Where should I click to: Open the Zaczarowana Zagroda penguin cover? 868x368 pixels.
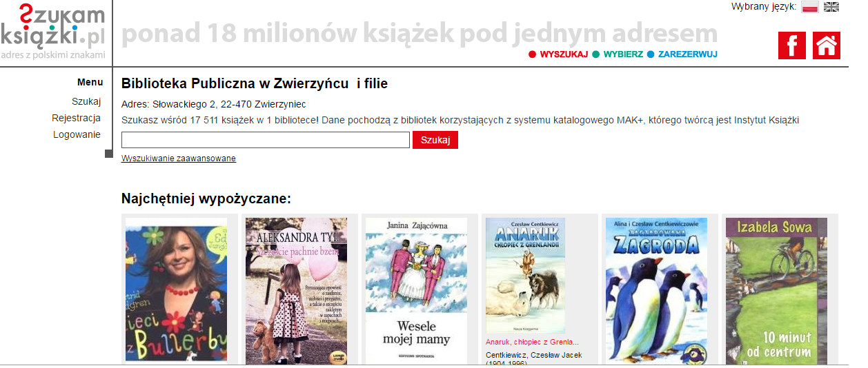click(x=656, y=290)
